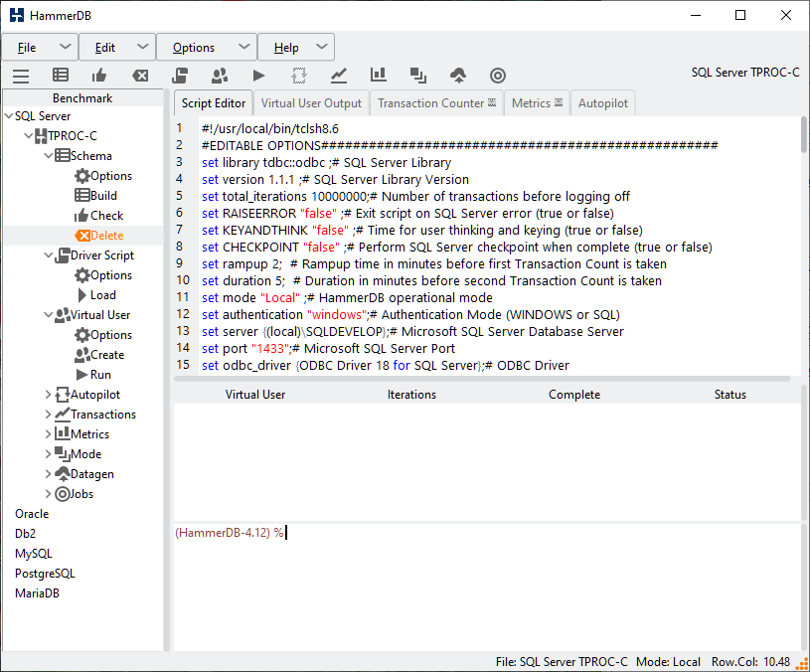This screenshot has height=672, width=810.
Task: Click the thumbs-up check schema toolbar icon
Action: click(99, 76)
